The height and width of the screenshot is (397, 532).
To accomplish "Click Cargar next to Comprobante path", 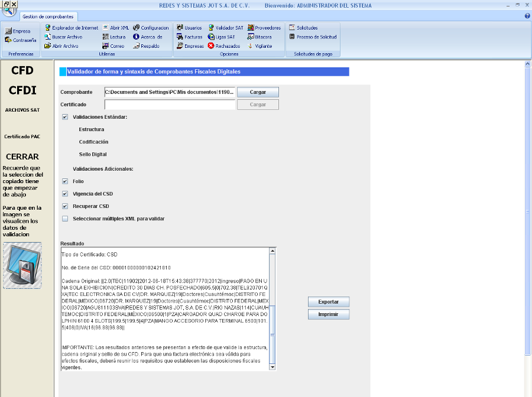I will (x=258, y=92).
